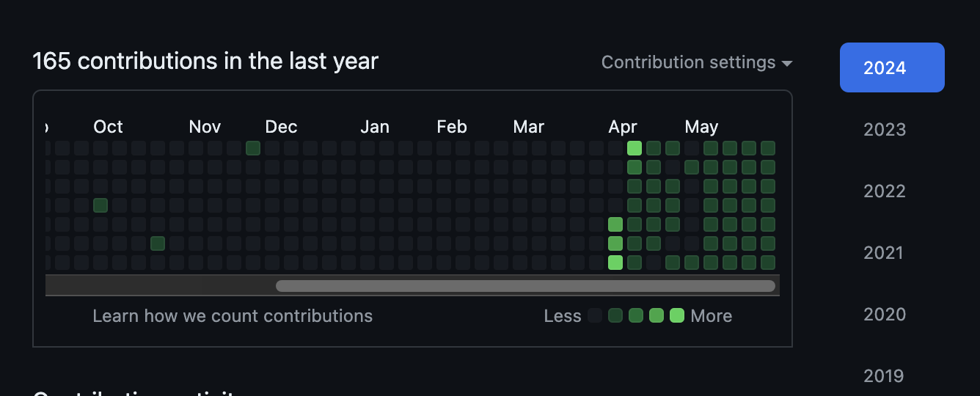Click the lone green square under Dec
Image resolution: width=980 pixels, height=396 pixels.
coord(253,148)
